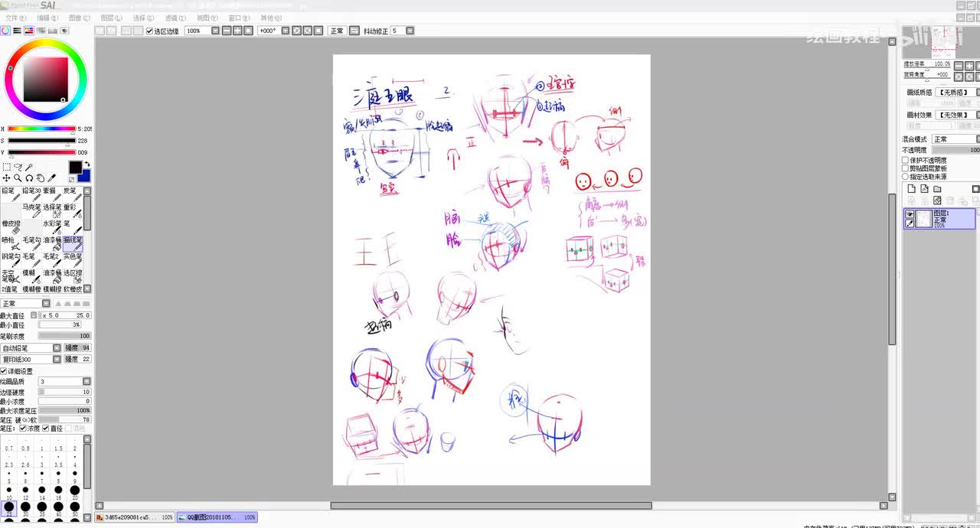
Task: Show the color wheel panel icon
Action: pyautogui.click(x=5, y=31)
